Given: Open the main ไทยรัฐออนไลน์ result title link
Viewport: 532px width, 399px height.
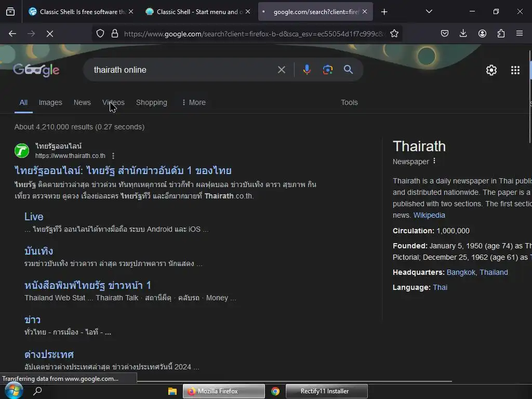Looking at the screenshot, I should tap(123, 170).
